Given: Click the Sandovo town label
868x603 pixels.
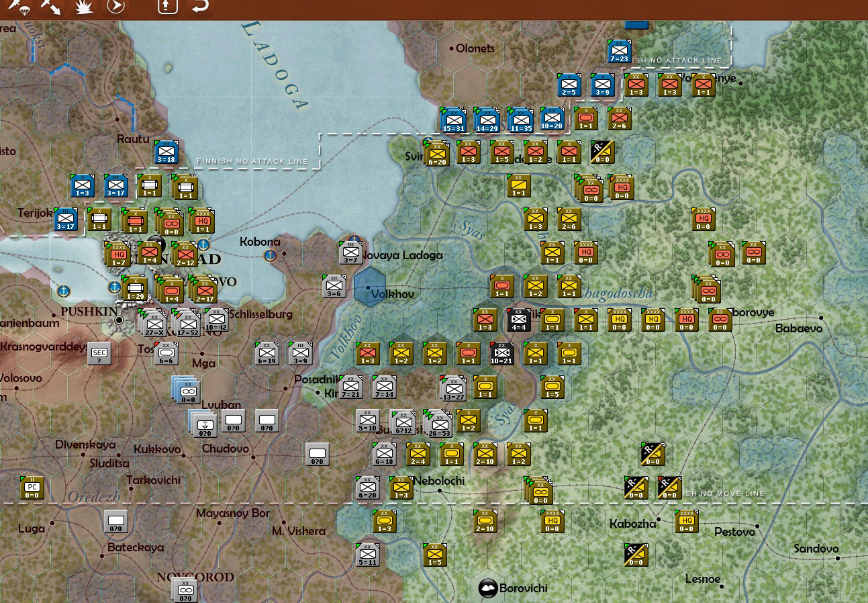Looking at the screenshot, I should [x=816, y=549].
